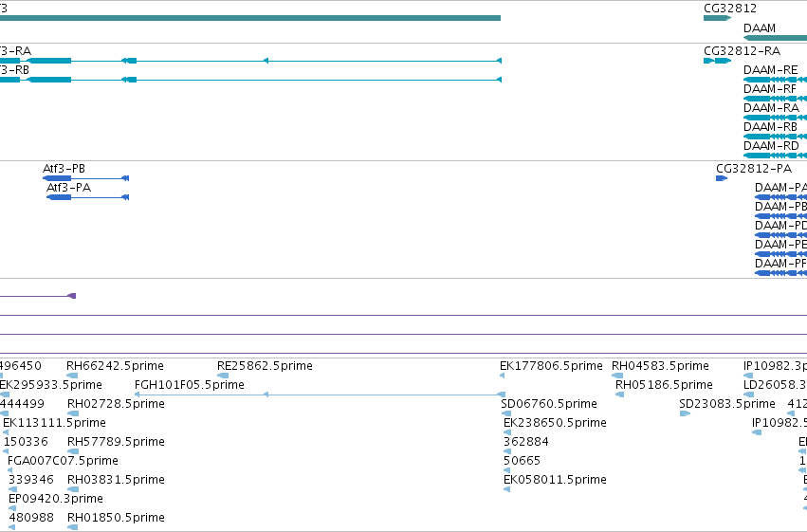Select the RH05186.5prime EST marker
807x532 pixels.
(x=619, y=394)
